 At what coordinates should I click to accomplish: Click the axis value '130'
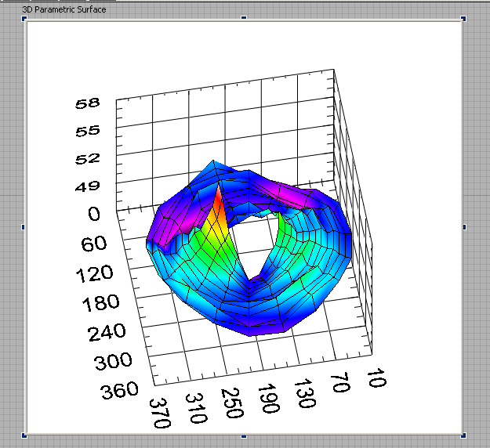click(305, 393)
